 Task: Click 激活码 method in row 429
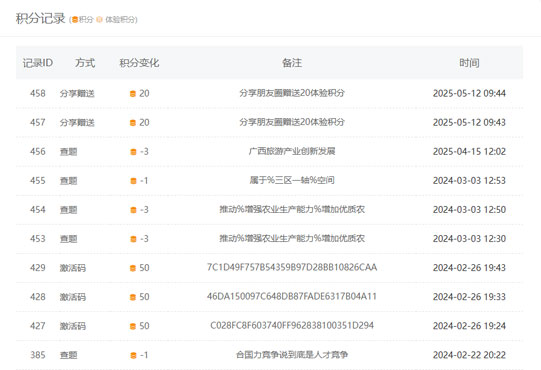[x=73, y=268]
